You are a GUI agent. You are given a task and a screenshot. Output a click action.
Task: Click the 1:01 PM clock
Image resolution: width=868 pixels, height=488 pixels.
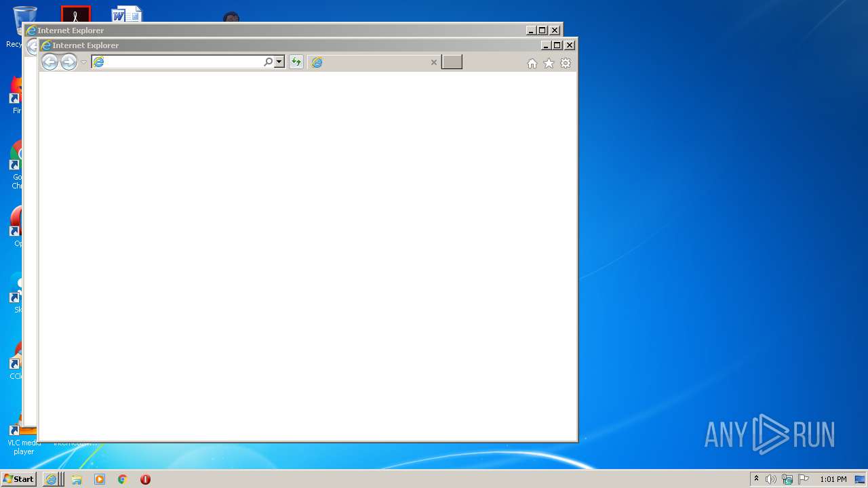(833, 479)
